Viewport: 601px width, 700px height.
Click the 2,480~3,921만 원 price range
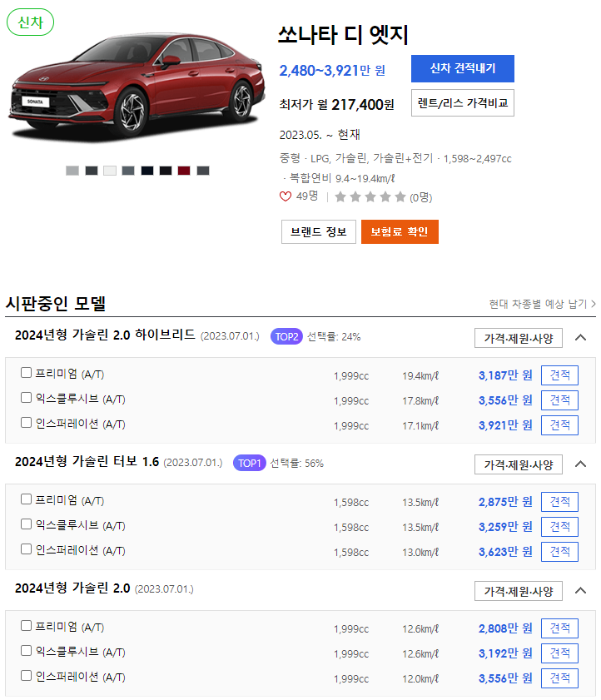point(332,71)
